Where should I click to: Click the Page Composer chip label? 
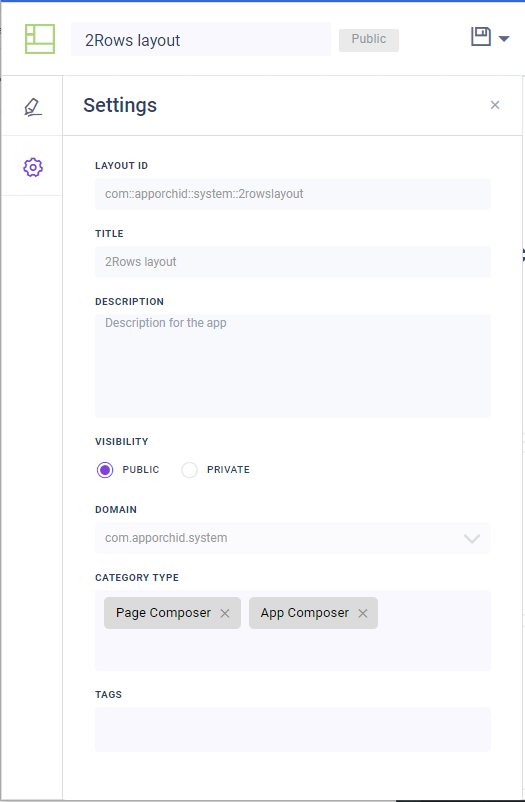(x=163, y=613)
